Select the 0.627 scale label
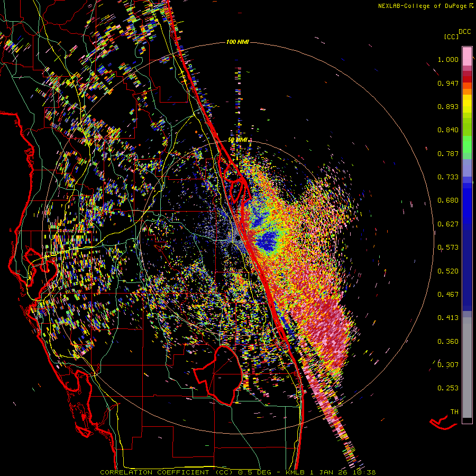Viewport: 476px width, 476px height. [448, 224]
